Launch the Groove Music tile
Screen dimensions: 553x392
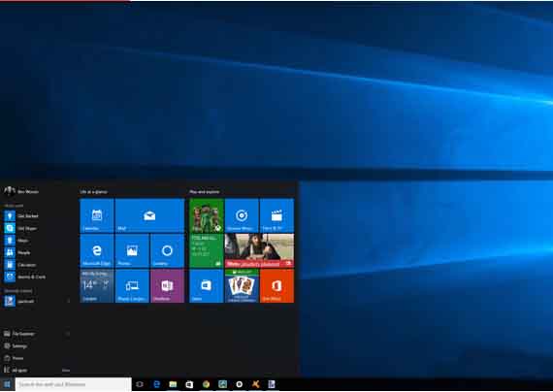point(242,215)
